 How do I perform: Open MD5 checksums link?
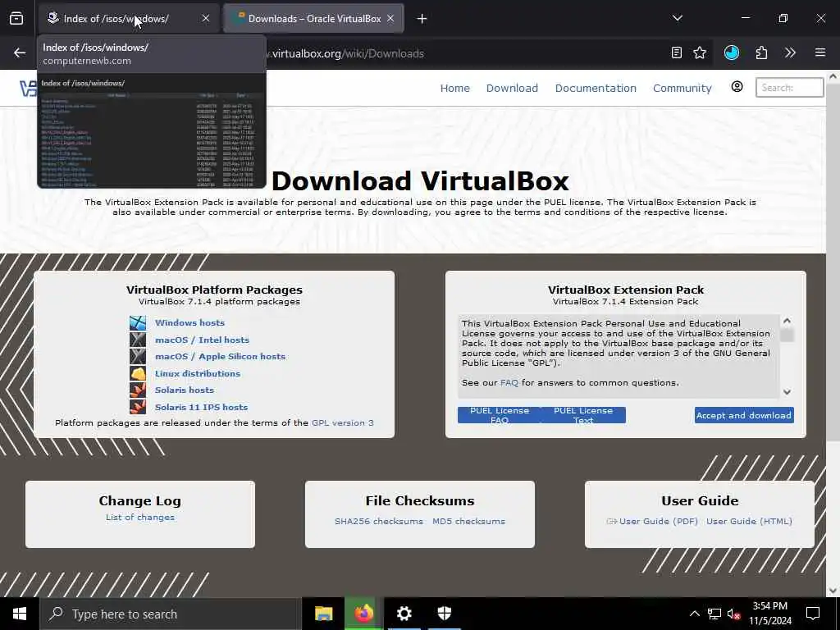(468, 521)
